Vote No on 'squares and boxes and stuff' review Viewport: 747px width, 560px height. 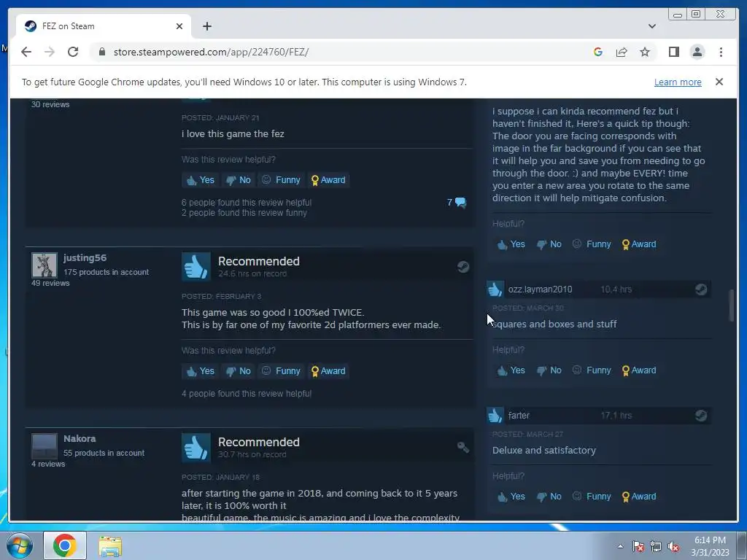[x=549, y=370]
